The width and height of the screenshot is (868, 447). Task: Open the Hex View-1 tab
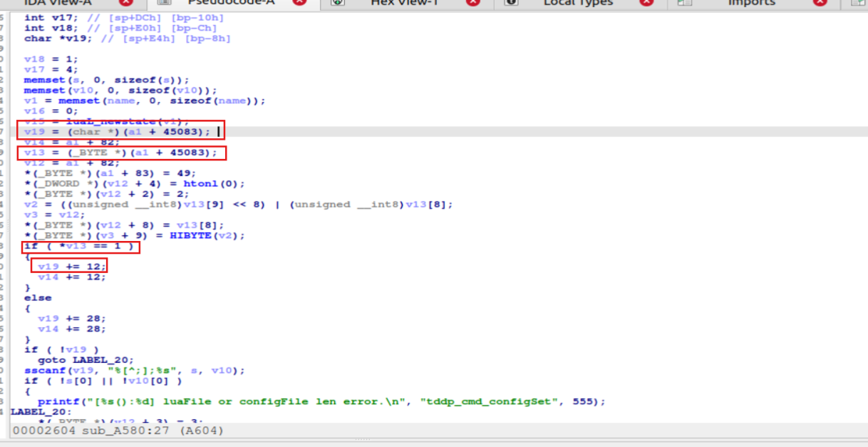click(x=405, y=3)
